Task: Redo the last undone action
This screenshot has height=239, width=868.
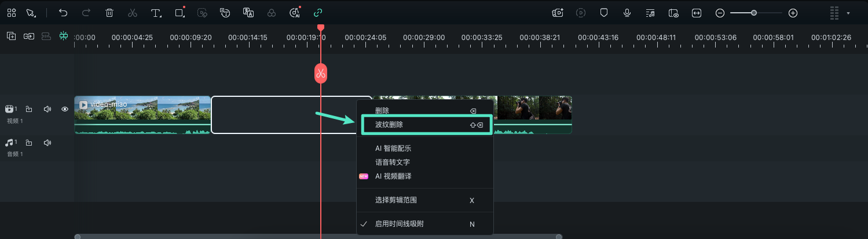Action: (x=86, y=13)
